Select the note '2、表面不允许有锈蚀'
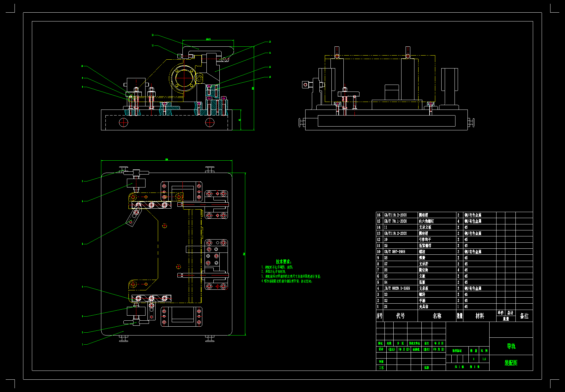The width and height of the screenshot is (565, 392). (273, 271)
